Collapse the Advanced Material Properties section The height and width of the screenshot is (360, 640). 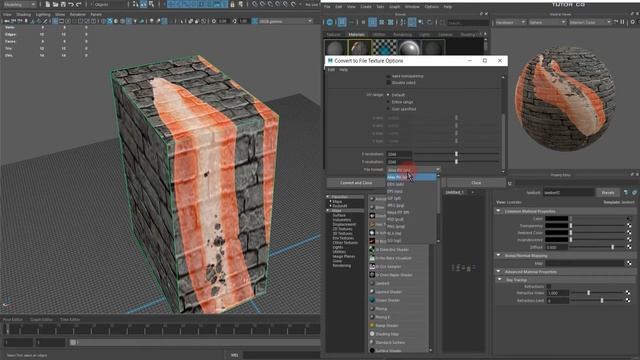pos(498,271)
